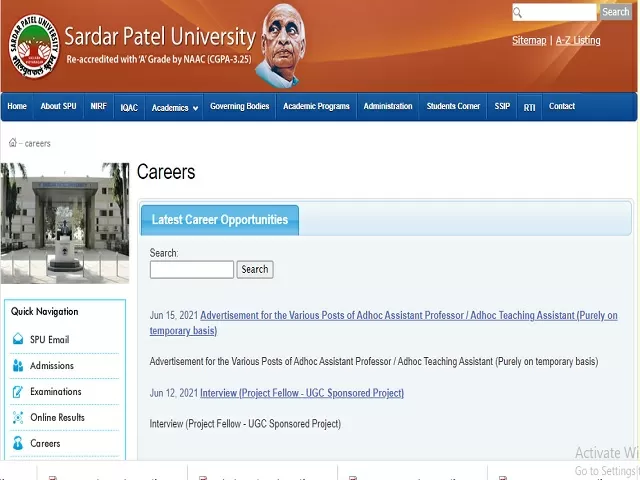Click the header Search button
Screen dimensions: 640x480
coord(616,12)
